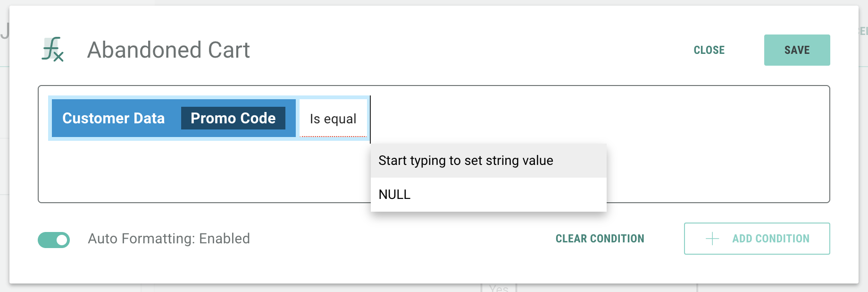Click the plus icon in Add Condition
Screen dimensions: 868x292
click(712, 239)
